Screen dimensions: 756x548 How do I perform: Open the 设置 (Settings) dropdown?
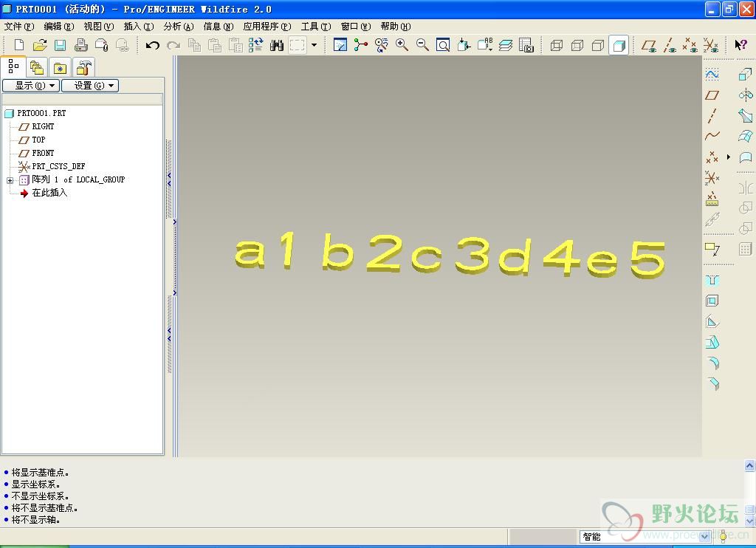(90, 86)
